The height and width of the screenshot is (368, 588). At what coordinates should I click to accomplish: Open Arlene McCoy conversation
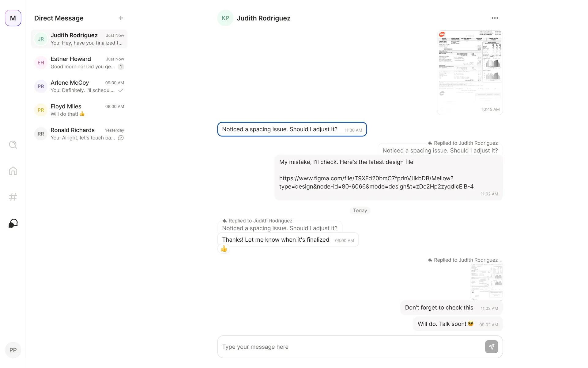click(x=79, y=86)
